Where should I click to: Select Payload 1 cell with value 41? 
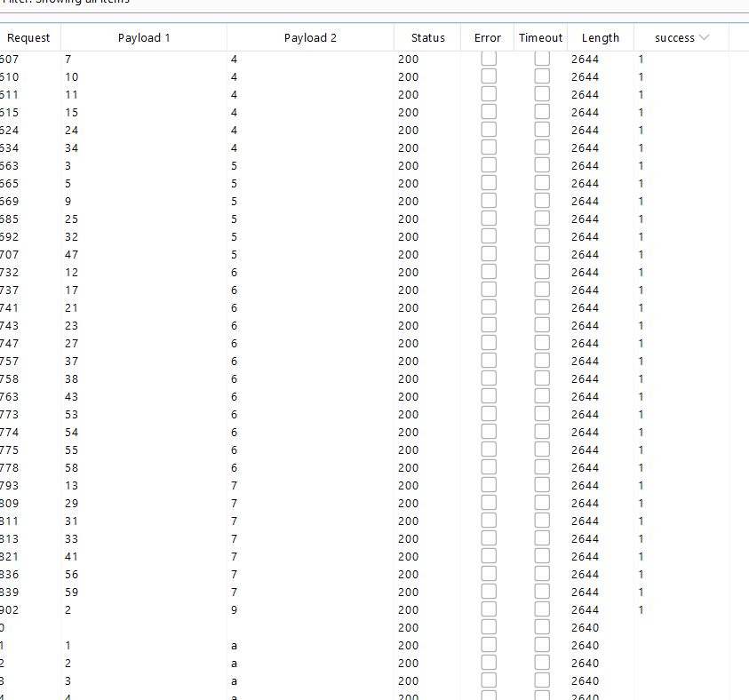coord(72,556)
